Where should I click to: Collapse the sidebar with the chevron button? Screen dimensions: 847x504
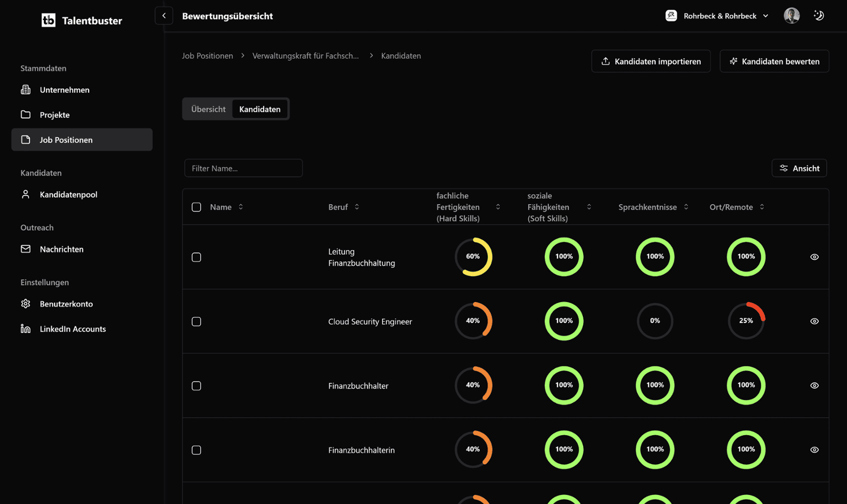click(164, 16)
